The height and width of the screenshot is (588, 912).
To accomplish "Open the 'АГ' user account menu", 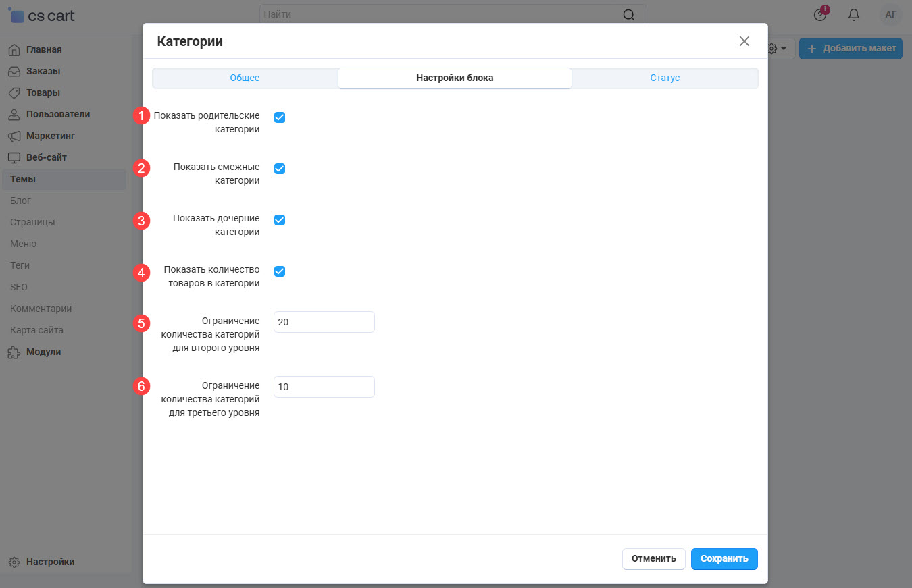I will tap(890, 15).
